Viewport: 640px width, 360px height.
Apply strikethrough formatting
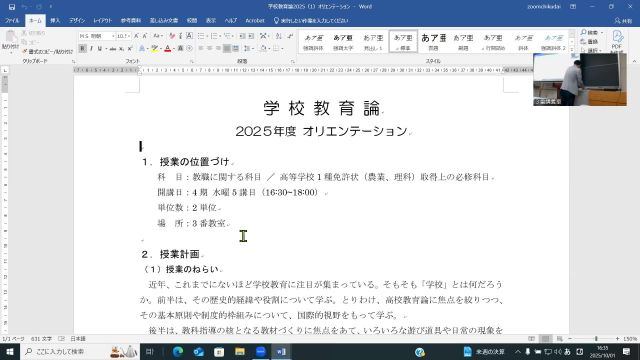point(113,49)
